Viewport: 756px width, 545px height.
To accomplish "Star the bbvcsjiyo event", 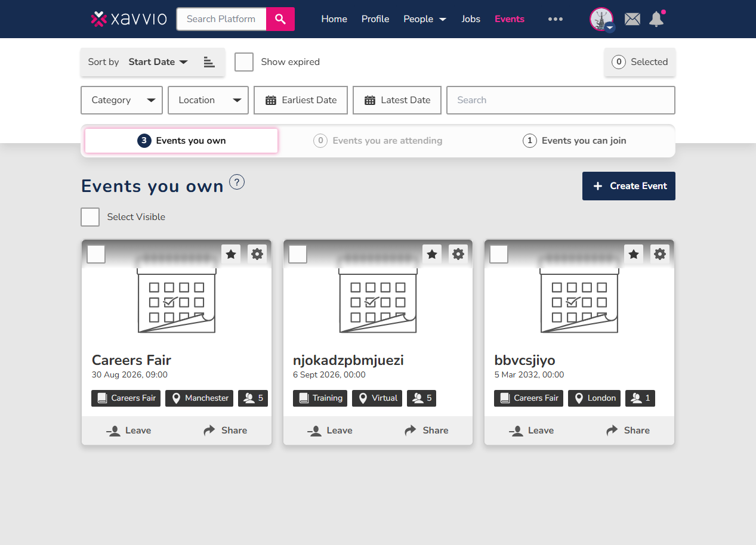I will (x=634, y=254).
